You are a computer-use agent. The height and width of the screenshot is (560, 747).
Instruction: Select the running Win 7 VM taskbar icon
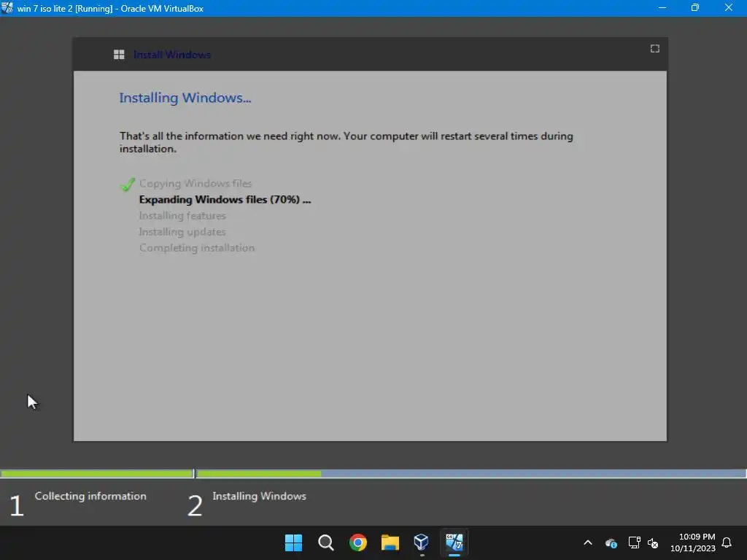pos(454,542)
